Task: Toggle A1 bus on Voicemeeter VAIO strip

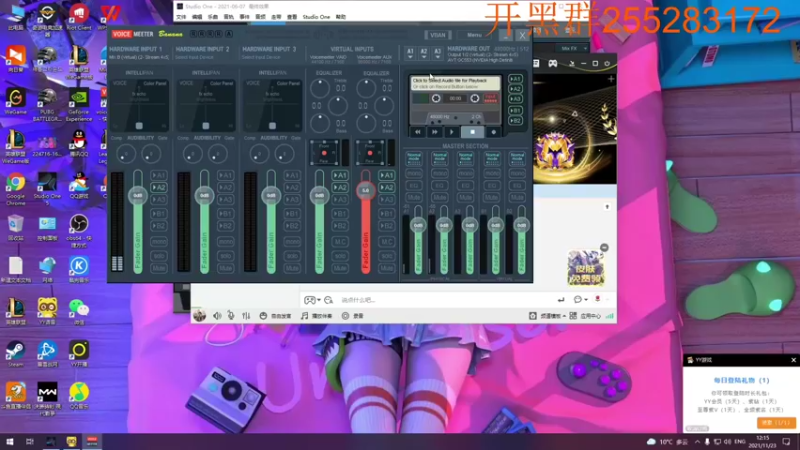Action: (340, 176)
